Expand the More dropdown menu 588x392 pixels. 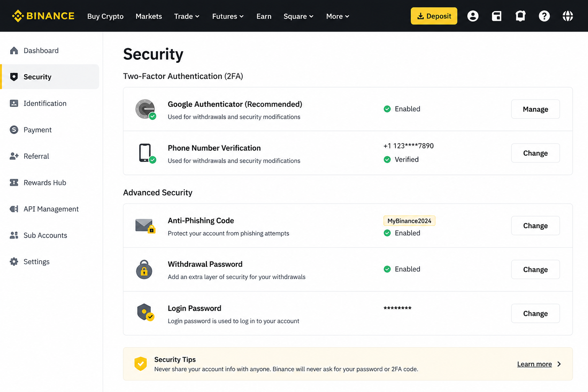[338, 16]
